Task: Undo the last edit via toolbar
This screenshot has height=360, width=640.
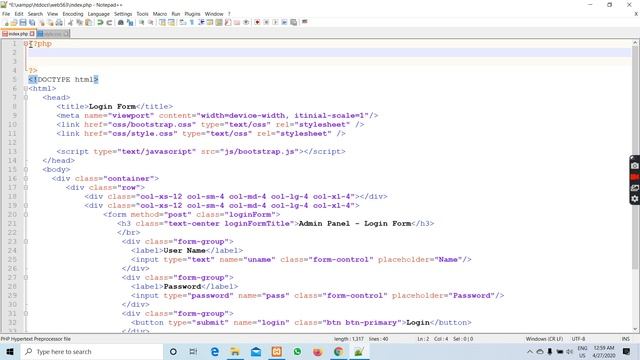Action: point(100,22)
